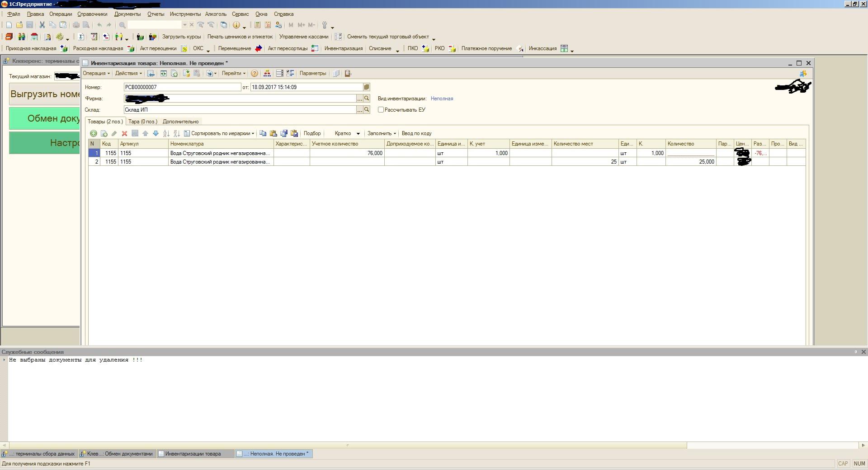Viewport: 868px width, 470px height.
Task: Open the Перейти dropdown
Action: coord(234,73)
